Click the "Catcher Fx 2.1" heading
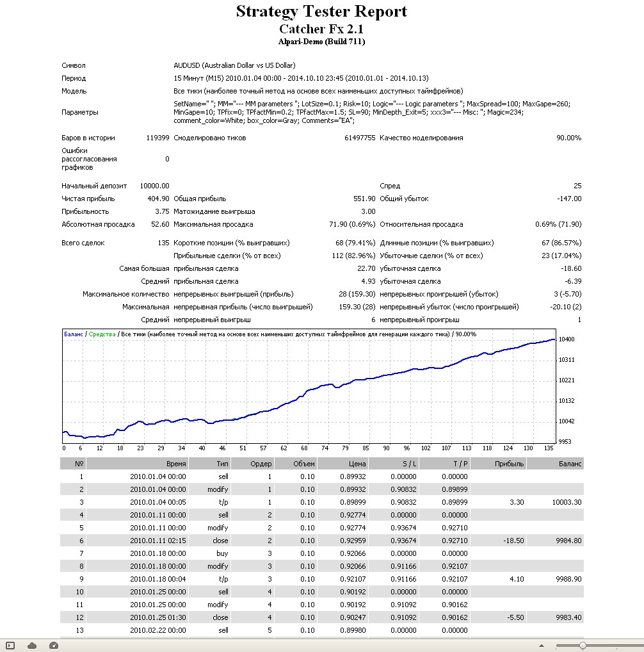The width and height of the screenshot is (644, 652). pos(321,29)
